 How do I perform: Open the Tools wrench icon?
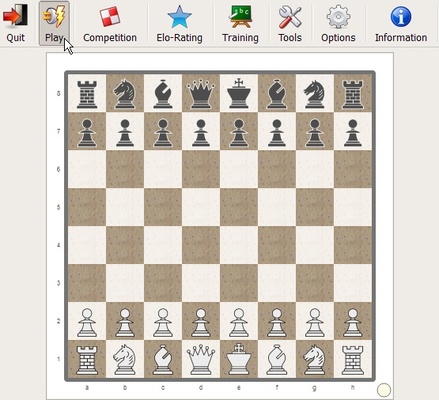pyautogui.click(x=290, y=17)
